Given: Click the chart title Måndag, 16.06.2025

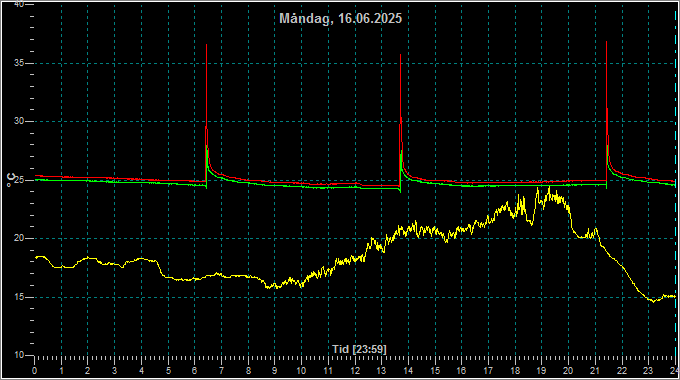Looking at the screenshot, I should tap(340, 19).
